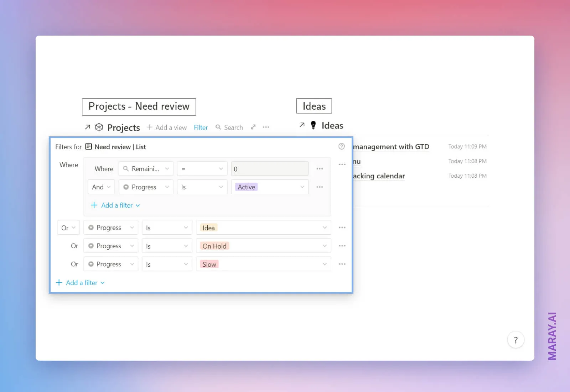This screenshot has width=570, height=392.
Task: Select the red Slow status tag
Action: point(209,264)
